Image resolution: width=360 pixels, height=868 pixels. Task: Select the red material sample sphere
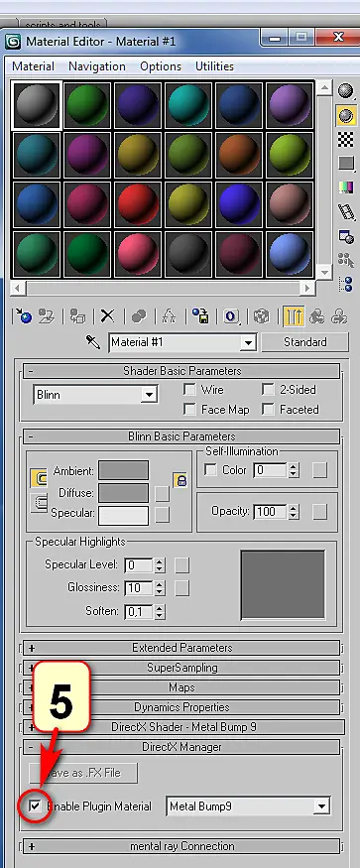tap(139, 203)
